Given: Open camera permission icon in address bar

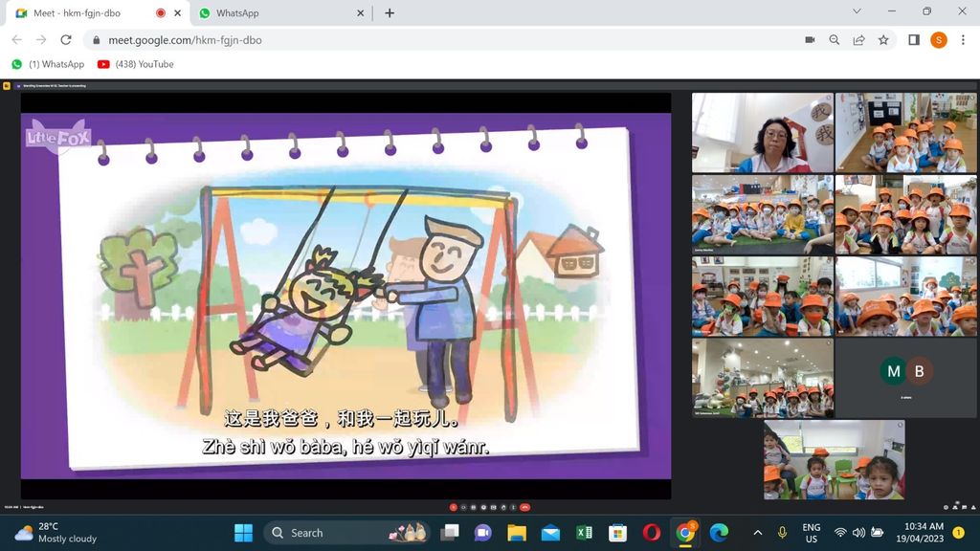Looking at the screenshot, I should (810, 40).
